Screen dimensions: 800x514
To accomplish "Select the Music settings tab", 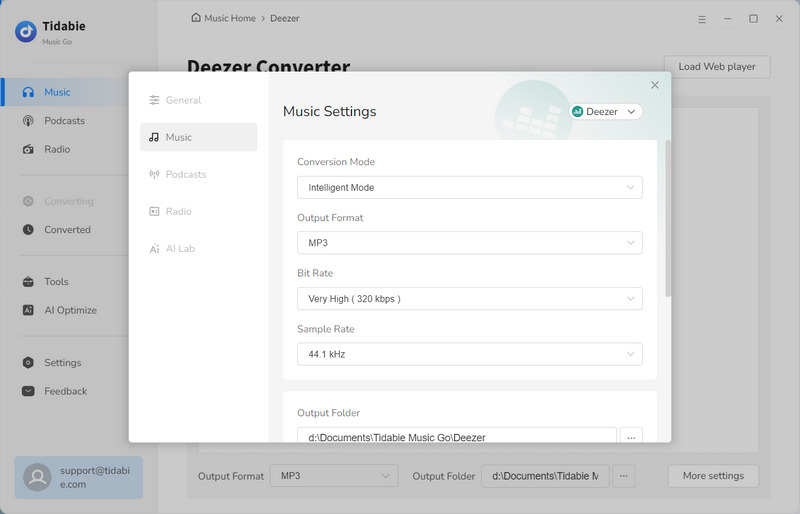I will click(198, 137).
